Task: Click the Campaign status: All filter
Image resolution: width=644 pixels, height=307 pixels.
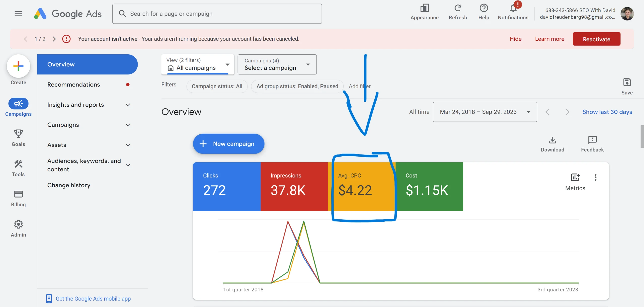Action: click(217, 86)
